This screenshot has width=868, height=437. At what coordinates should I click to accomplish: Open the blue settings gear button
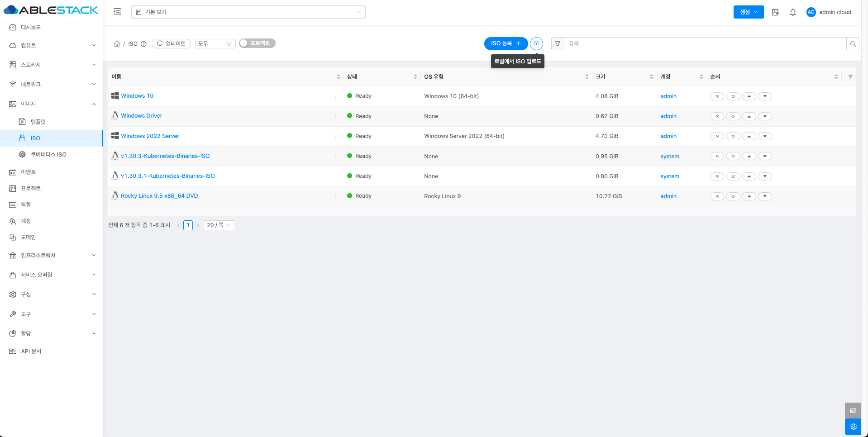tap(853, 427)
